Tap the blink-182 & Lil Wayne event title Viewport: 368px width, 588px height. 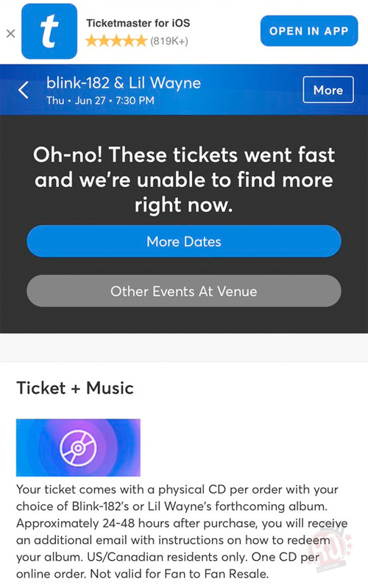click(124, 83)
